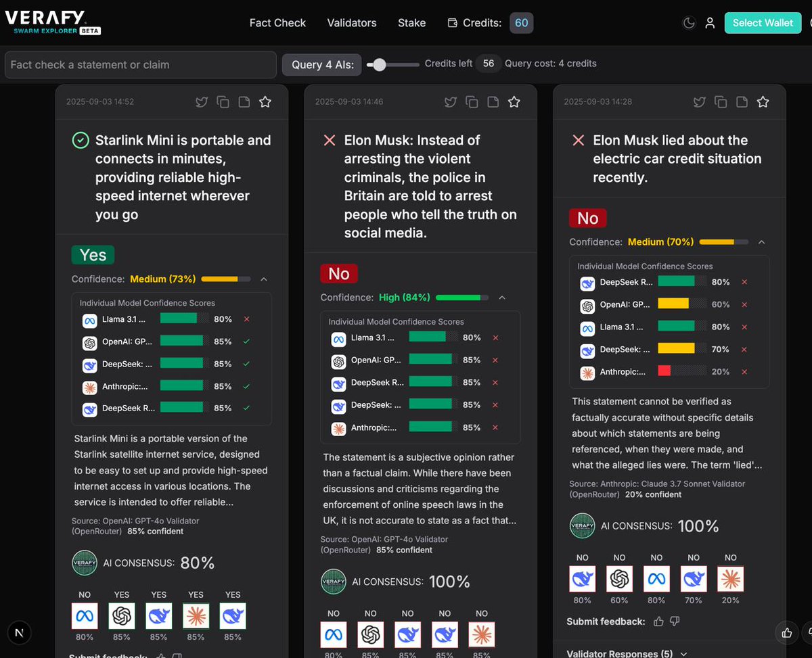Click OpenAI YES thumbnail in Starlink card
The image size is (812, 658).
(x=122, y=616)
